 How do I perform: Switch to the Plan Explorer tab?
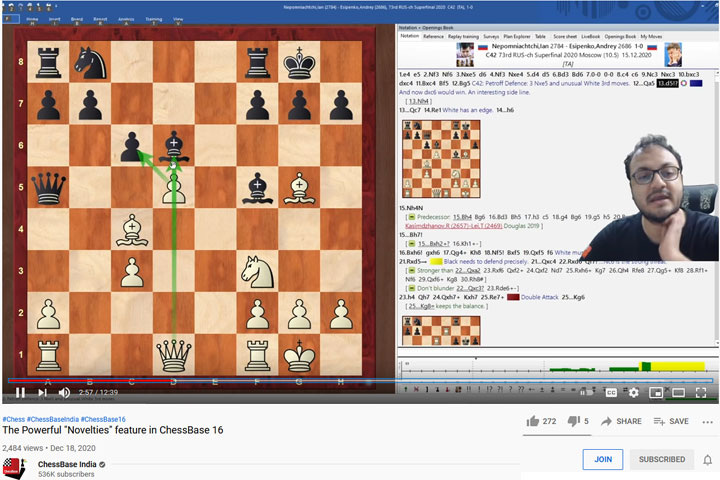517,36
